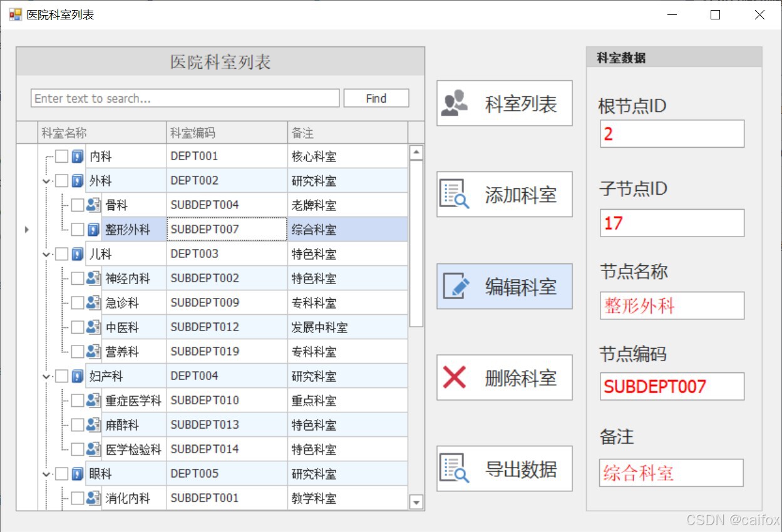This screenshot has width=782, height=532.
Task: Click the department icon beside 妇产科
Action: click(x=77, y=376)
